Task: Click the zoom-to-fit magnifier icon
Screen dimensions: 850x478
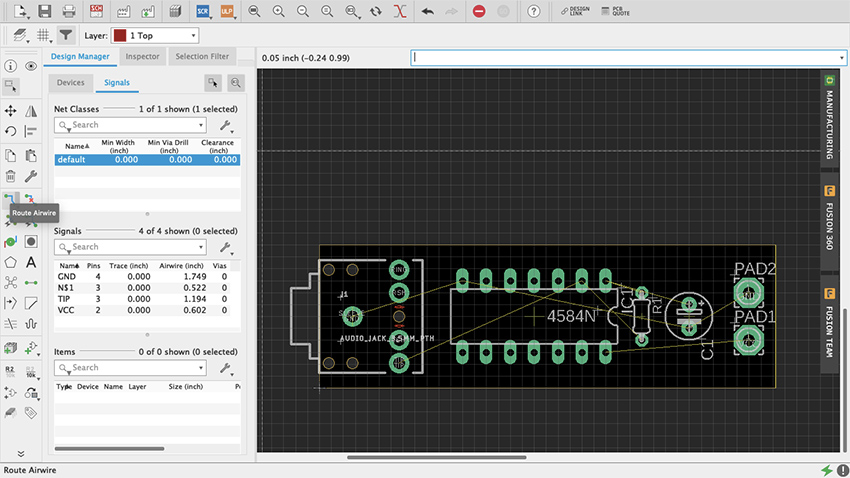Action: pyautogui.click(x=254, y=11)
